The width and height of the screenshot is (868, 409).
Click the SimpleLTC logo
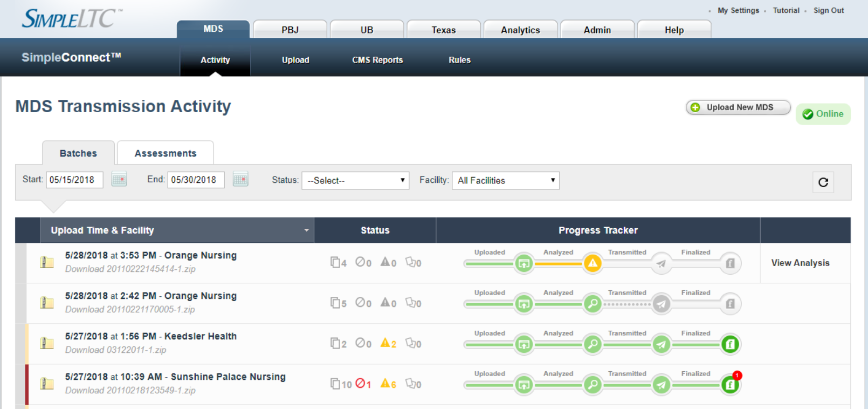point(72,18)
